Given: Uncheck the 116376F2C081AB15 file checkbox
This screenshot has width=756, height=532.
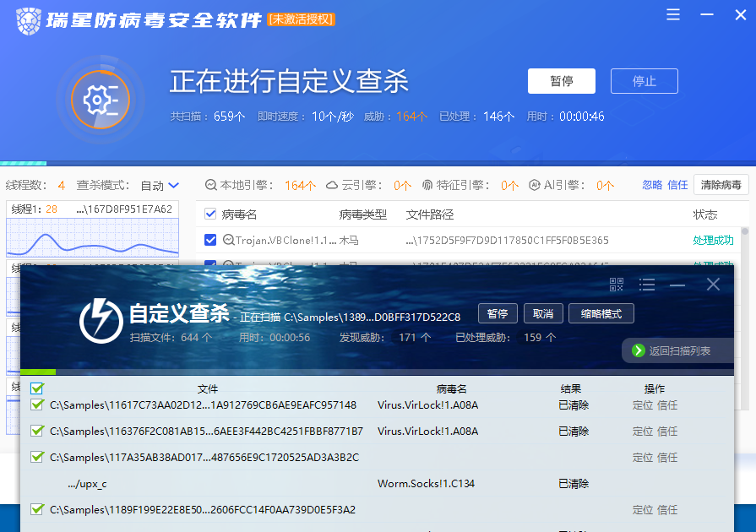Looking at the screenshot, I should [36, 431].
